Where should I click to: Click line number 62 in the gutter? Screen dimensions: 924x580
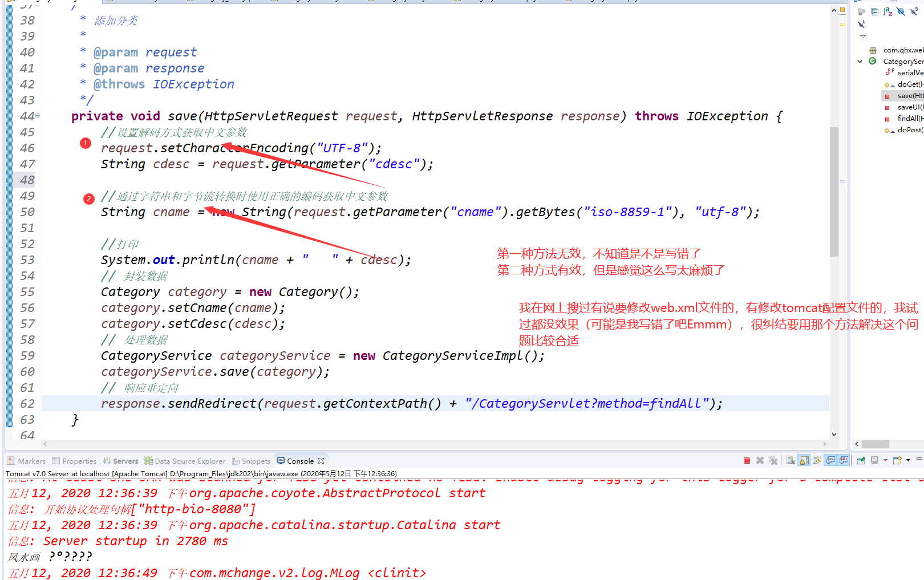[x=27, y=404]
